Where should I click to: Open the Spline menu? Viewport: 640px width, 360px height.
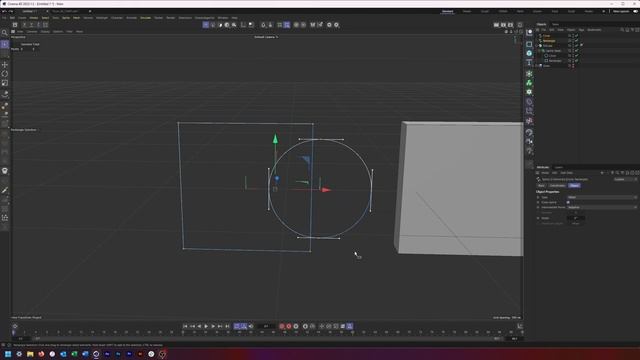[66, 18]
